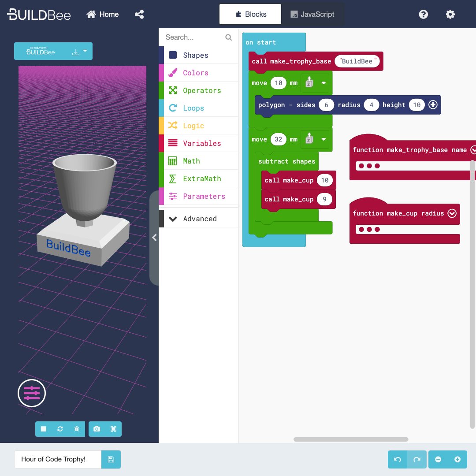Click the refresh render icon
Image resolution: width=476 pixels, height=476 pixels.
(60, 429)
